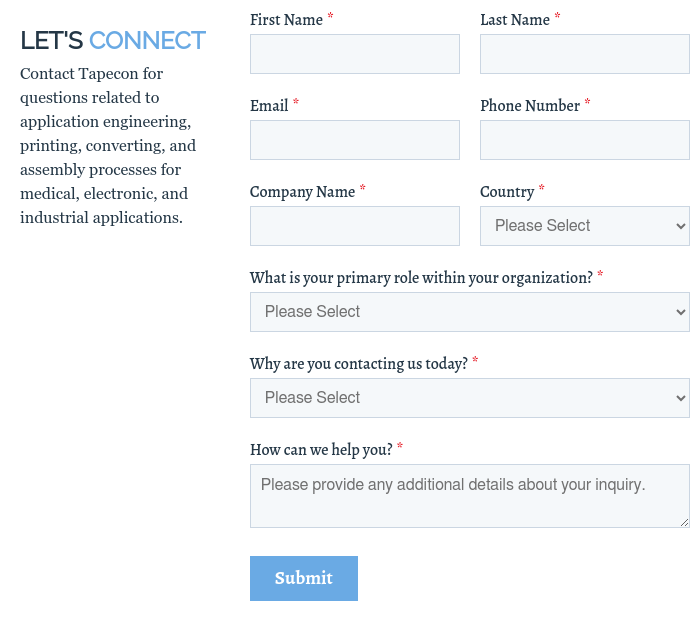
Task: Click the Last Name label
Action: pyautogui.click(x=515, y=20)
